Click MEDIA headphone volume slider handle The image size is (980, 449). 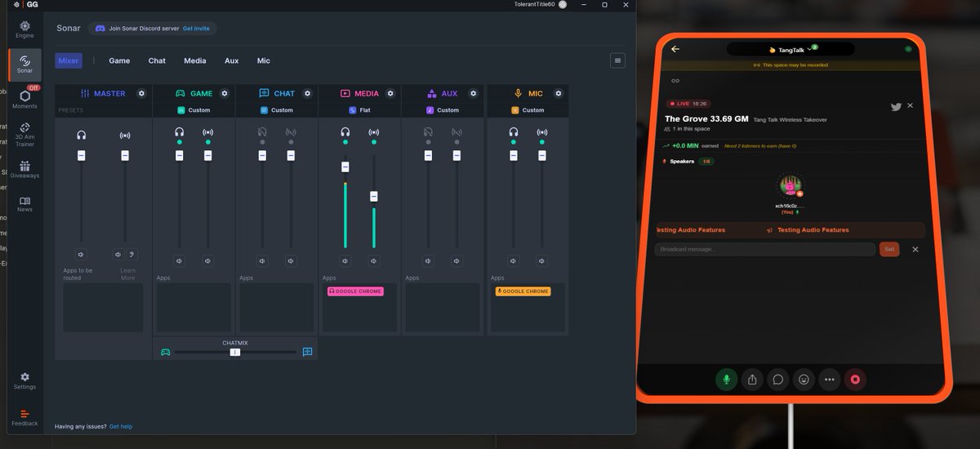tap(345, 167)
